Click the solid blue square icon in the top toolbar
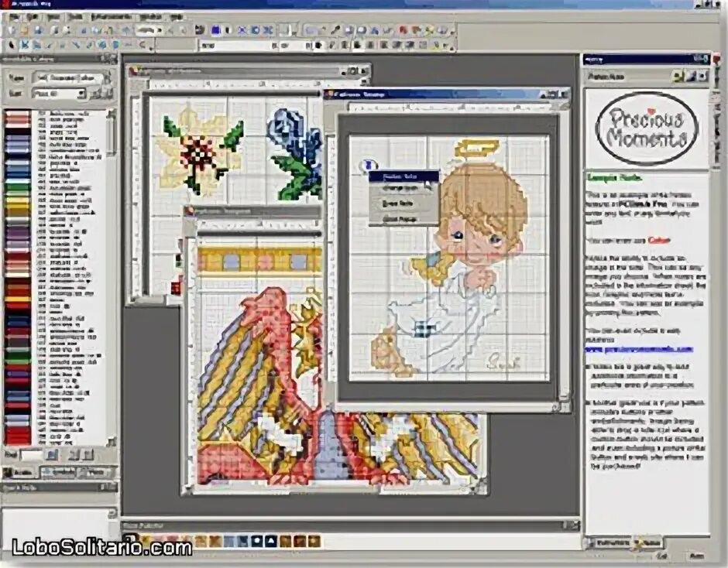This screenshot has width=728, height=568. pyautogui.click(x=215, y=31)
